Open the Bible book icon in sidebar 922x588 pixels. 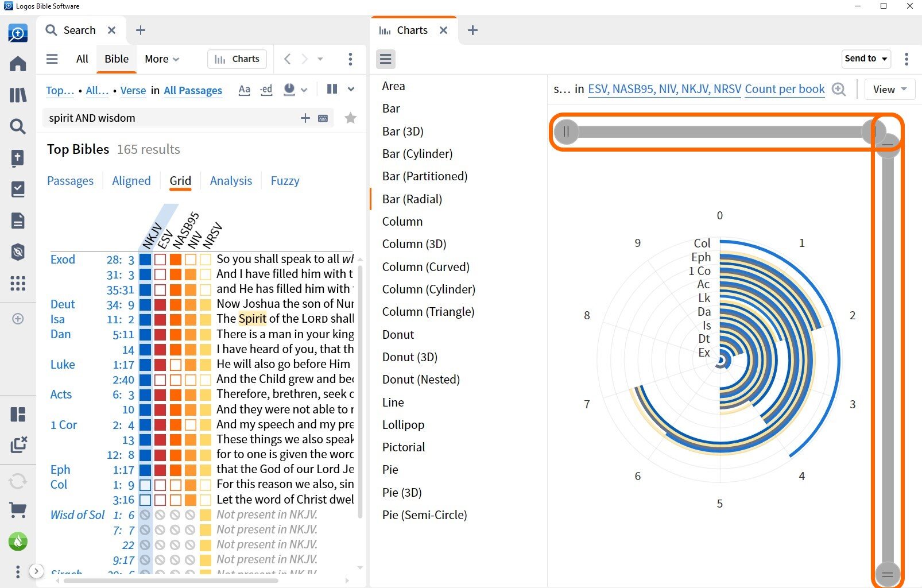coord(18,158)
